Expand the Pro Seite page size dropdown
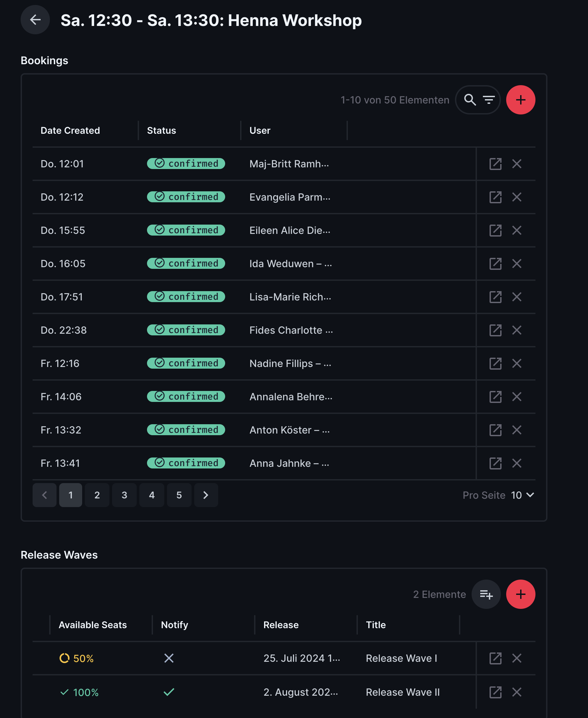The height and width of the screenshot is (718, 588). (522, 495)
